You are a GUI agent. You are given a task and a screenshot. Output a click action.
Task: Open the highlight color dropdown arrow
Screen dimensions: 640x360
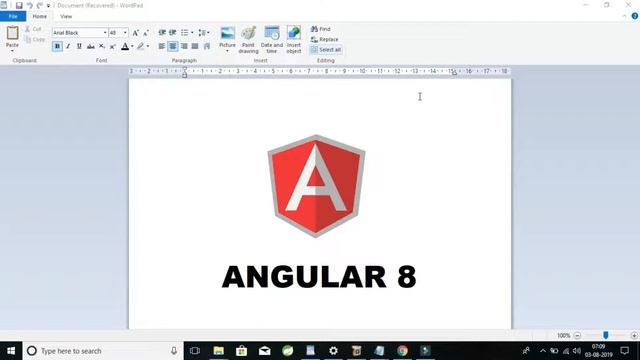click(148, 47)
